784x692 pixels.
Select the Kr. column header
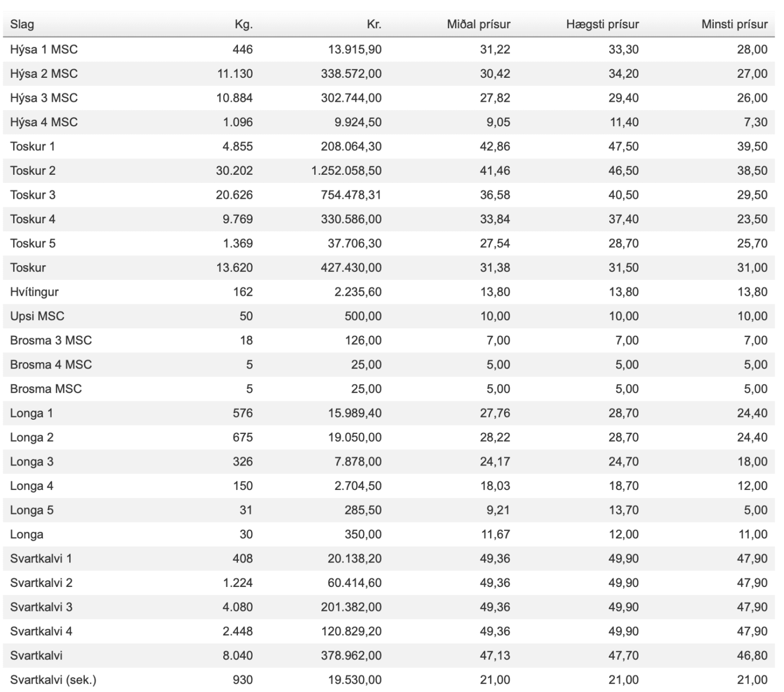click(x=374, y=25)
